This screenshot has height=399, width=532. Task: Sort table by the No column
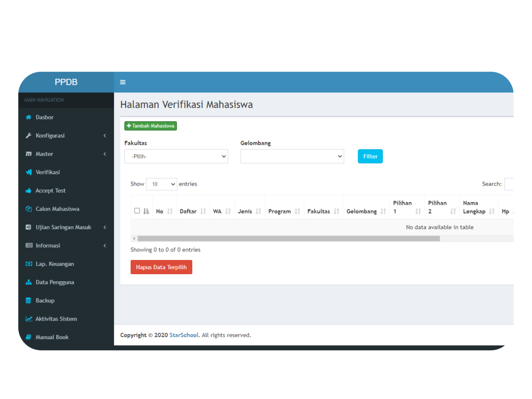164,211
